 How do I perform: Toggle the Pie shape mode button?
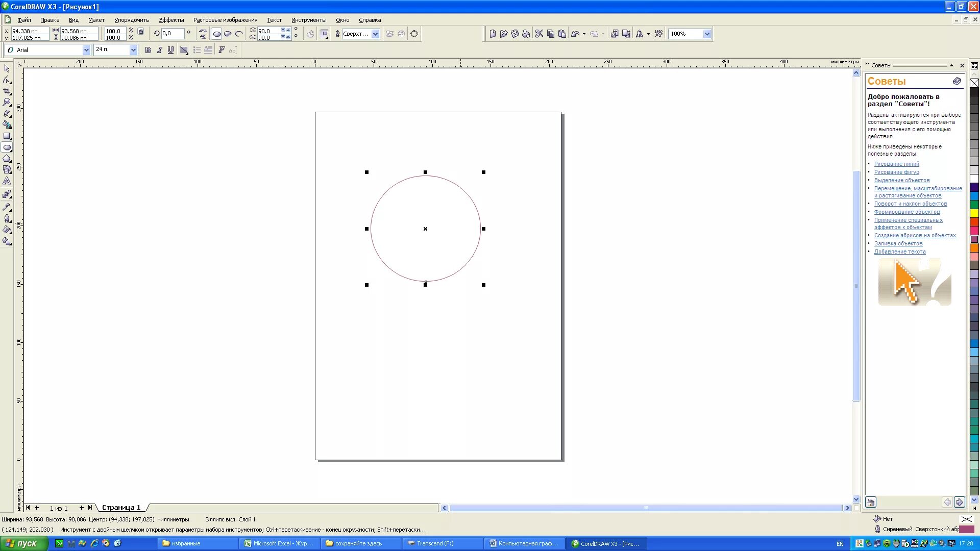click(x=228, y=34)
